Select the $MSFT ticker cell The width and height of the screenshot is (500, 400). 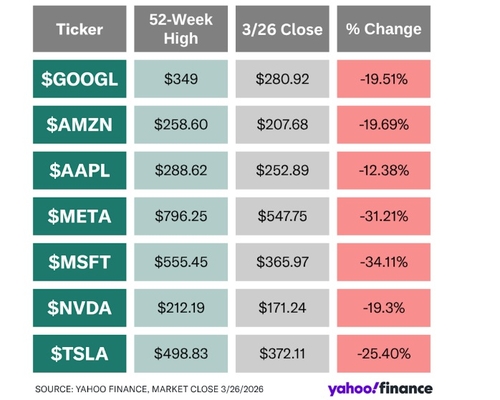(80, 262)
